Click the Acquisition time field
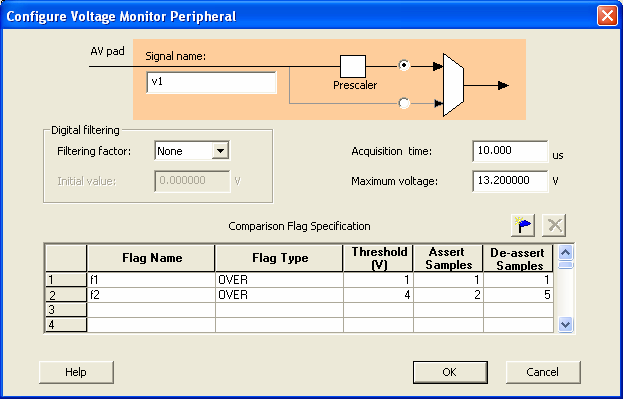 point(510,151)
